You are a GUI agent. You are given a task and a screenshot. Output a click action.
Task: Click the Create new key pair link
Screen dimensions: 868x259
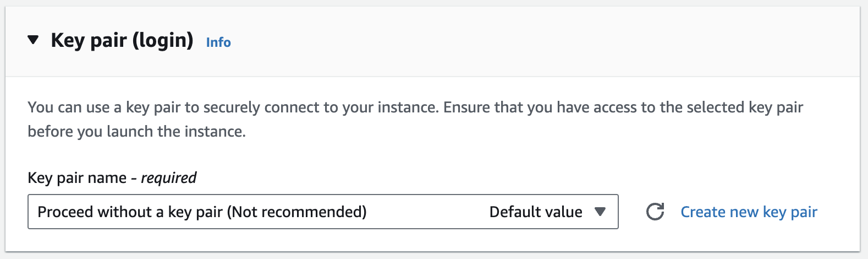tap(749, 212)
